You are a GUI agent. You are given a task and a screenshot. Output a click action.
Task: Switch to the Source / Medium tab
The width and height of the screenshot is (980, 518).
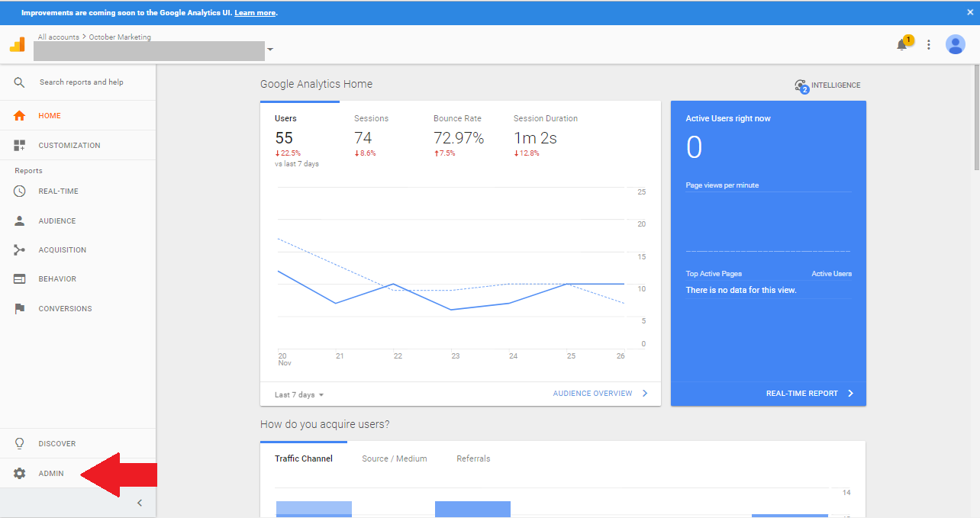point(395,458)
